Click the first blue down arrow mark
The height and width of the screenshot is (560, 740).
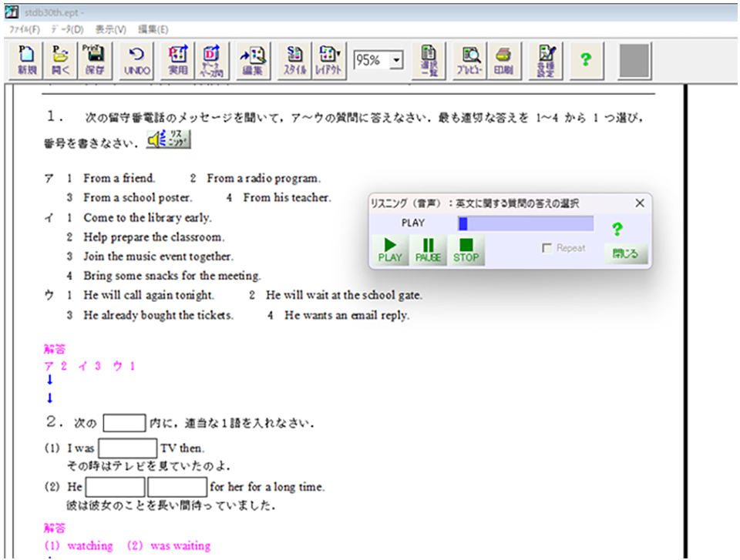tap(49, 380)
